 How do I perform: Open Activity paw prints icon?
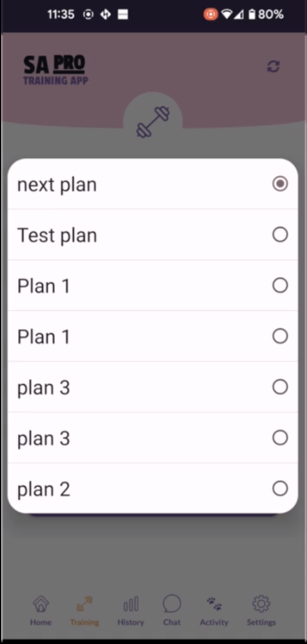[x=214, y=604]
